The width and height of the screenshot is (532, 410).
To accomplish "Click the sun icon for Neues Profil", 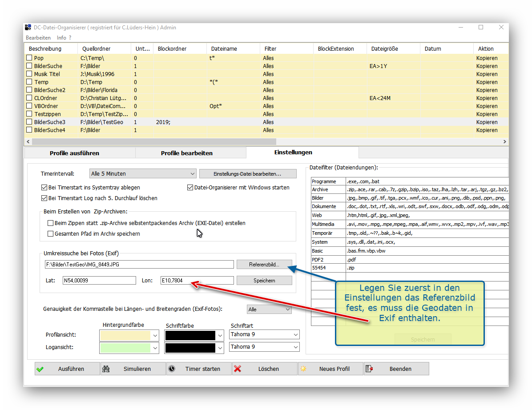I will click(x=303, y=369).
